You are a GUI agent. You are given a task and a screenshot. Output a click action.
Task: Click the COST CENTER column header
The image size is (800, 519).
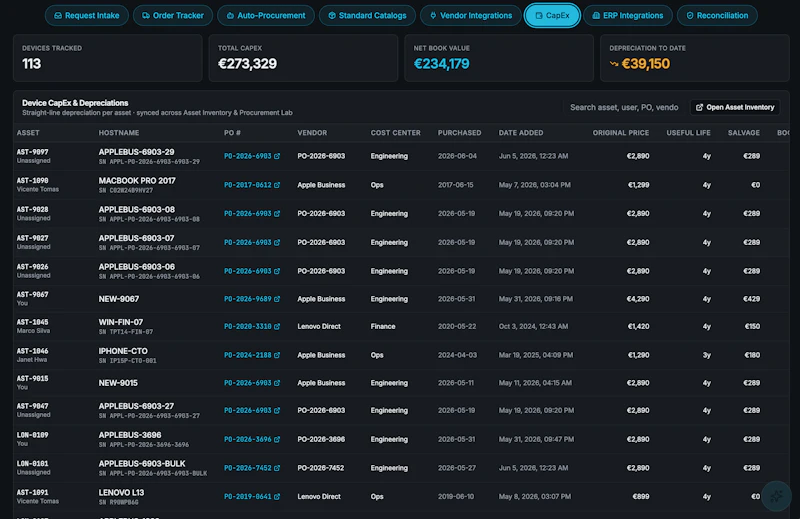[x=395, y=133]
